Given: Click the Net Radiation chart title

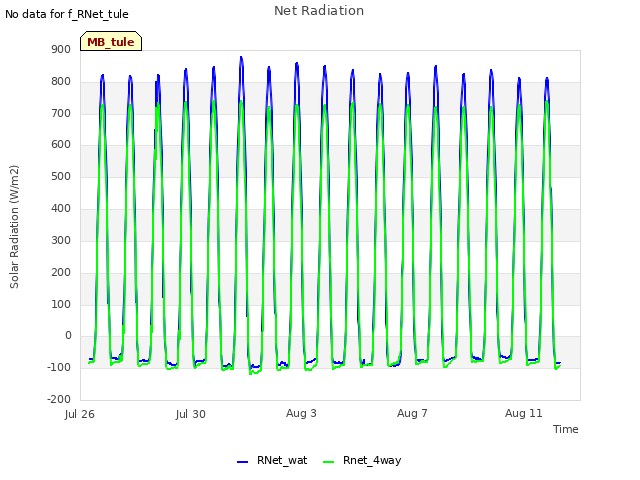Looking at the screenshot, I should 319,11.
